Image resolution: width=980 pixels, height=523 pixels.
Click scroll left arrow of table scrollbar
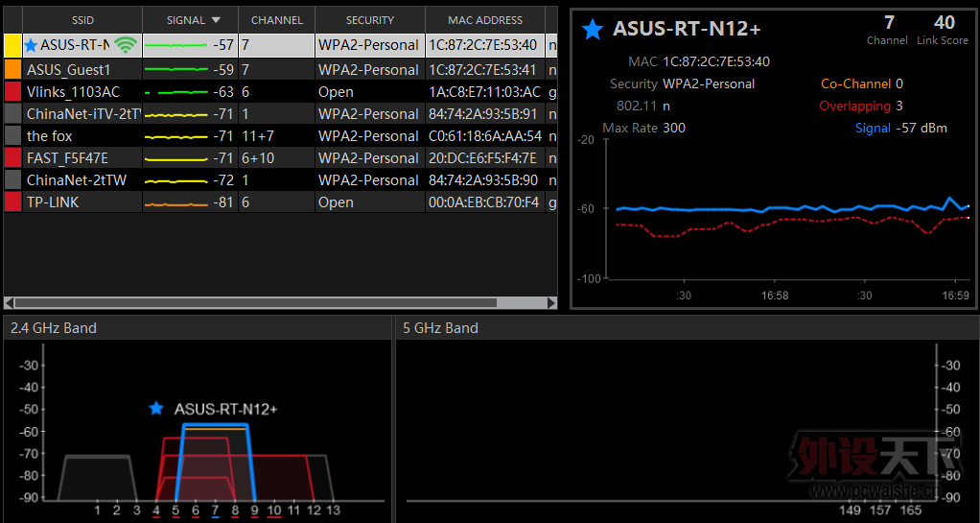8,303
